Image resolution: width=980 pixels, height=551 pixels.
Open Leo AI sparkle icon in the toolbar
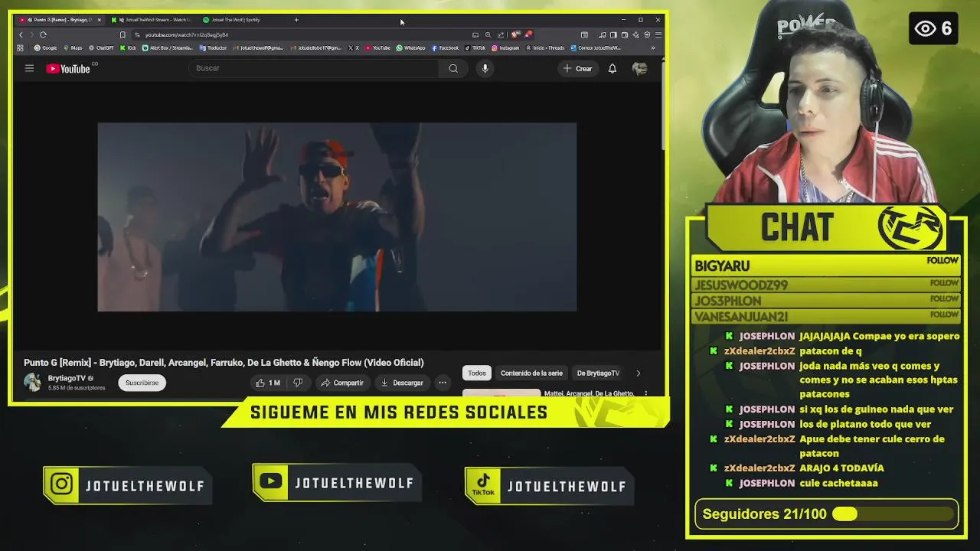(x=635, y=35)
